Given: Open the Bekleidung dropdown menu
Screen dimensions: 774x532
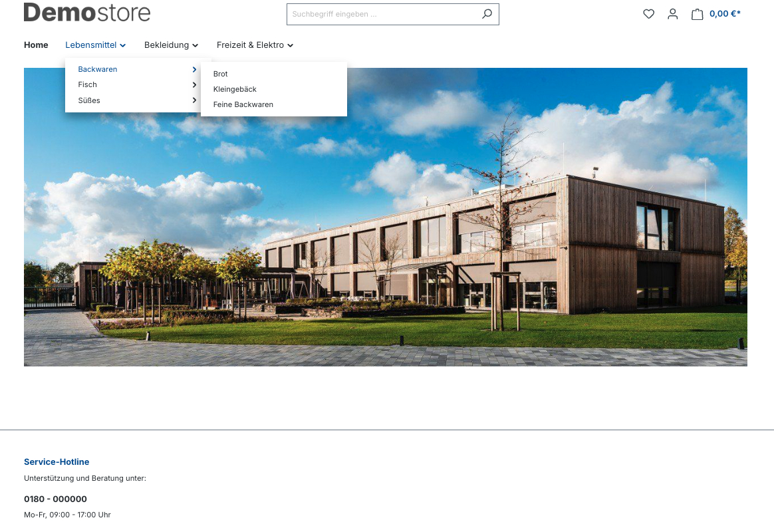Looking at the screenshot, I should [x=171, y=45].
